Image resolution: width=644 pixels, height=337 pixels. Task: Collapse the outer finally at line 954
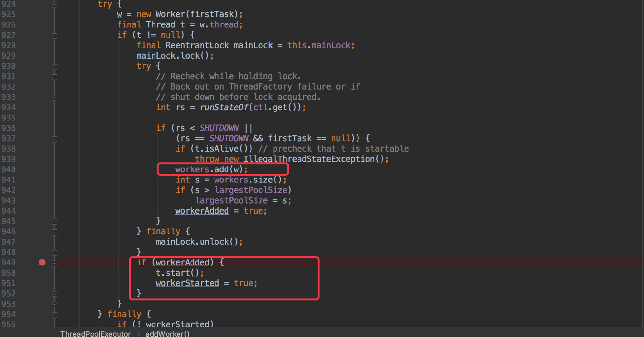(55, 315)
